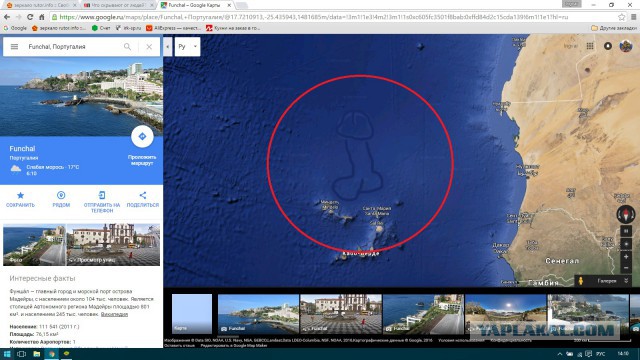The width and height of the screenshot is (640, 360).
Task: Save the place with the star icon
Action: click(x=20, y=195)
